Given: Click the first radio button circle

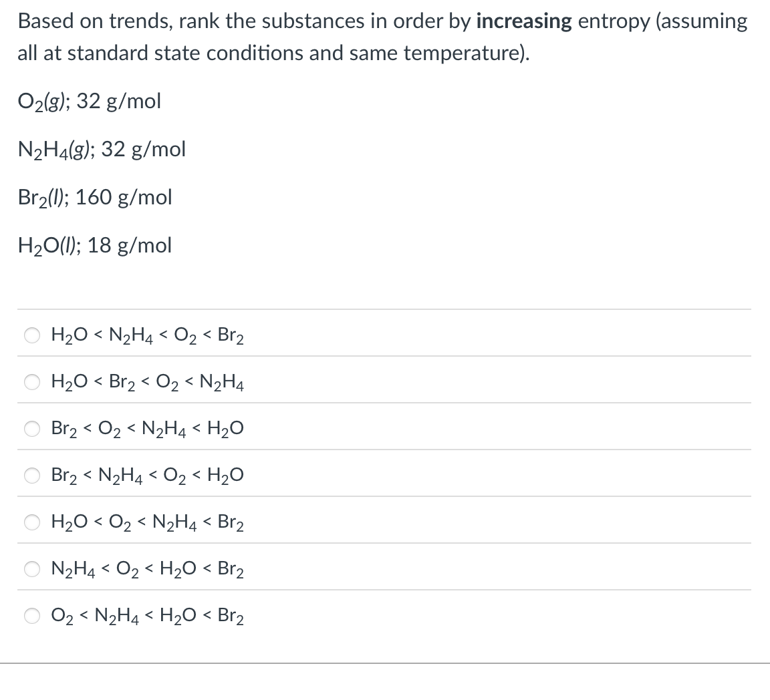Looking at the screenshot, I should (32, 335).
